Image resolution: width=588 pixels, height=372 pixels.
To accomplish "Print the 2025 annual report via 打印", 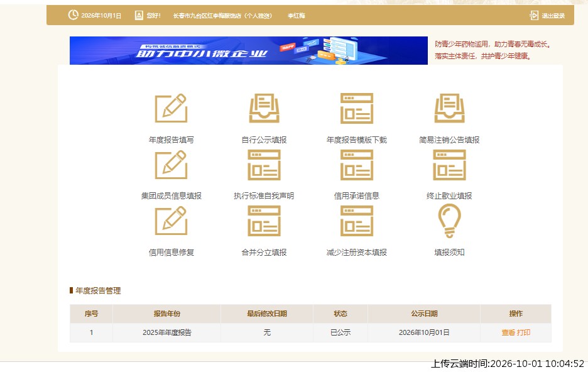I will click(x=523, y=332).
